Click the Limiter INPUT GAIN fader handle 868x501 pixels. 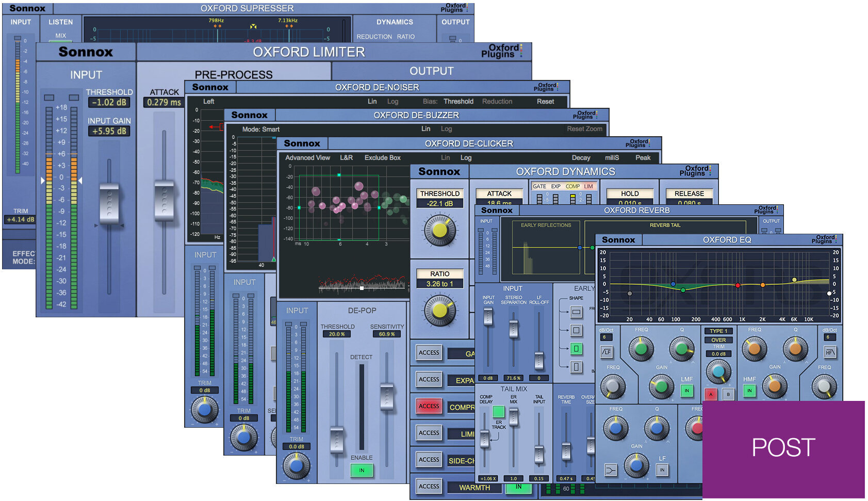pyautogui.click(x=109, y=203)
